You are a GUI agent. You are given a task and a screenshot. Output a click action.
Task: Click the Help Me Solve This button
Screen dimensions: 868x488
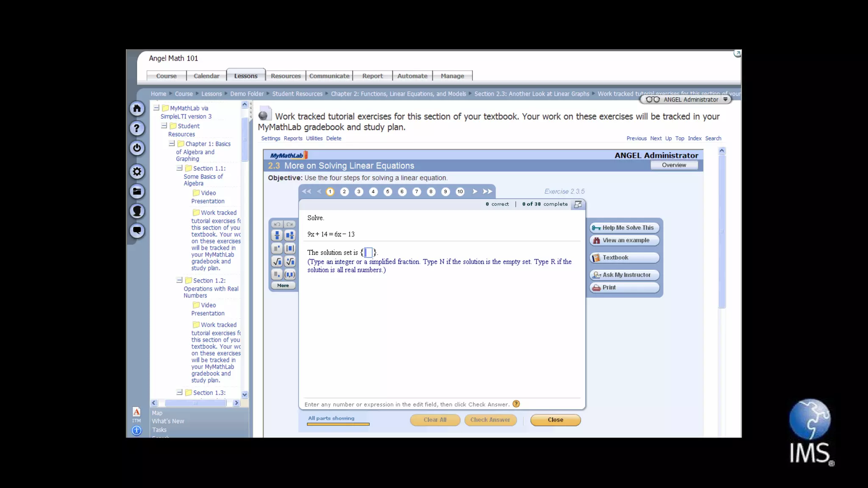click(x=624, y=227)
